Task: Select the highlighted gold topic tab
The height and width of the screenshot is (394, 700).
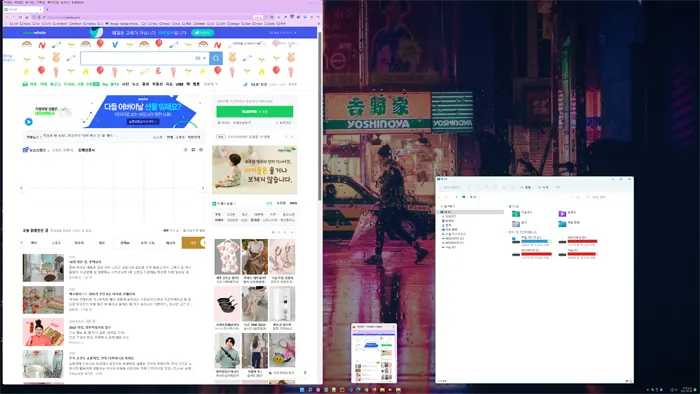Action: point(193,243)
